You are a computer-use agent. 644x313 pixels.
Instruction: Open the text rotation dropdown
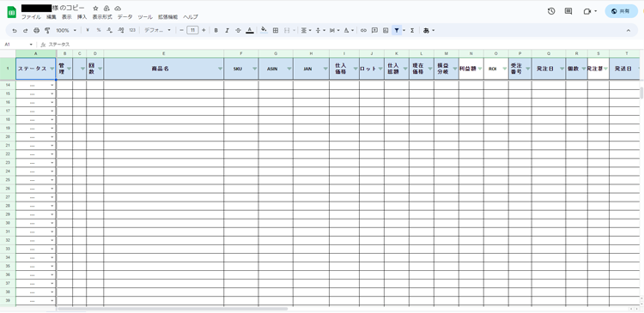click(349, 30)
